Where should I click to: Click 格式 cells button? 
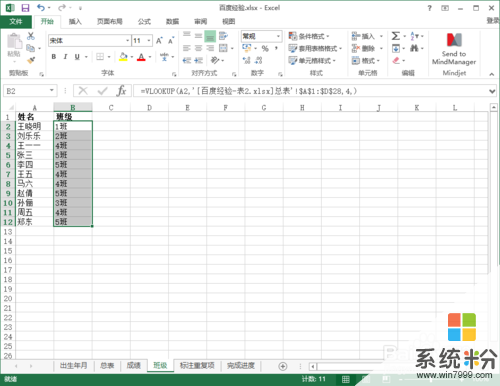click(x=366, y=61)
